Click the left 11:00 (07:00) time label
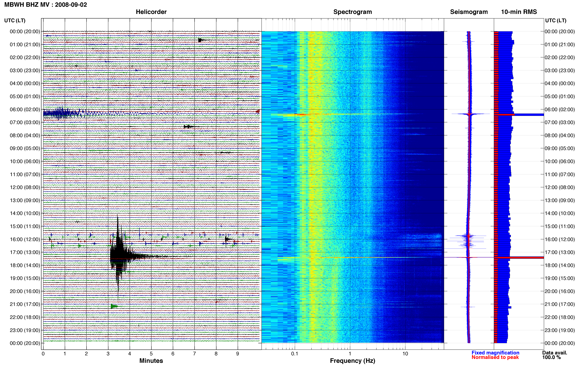588x368 pixels. click(x=25, y=174)
